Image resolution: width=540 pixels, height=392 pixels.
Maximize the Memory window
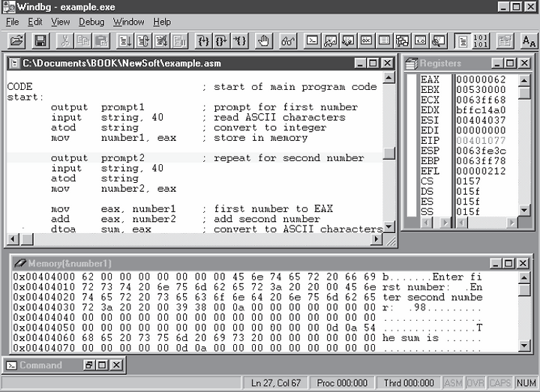point(508,264)
